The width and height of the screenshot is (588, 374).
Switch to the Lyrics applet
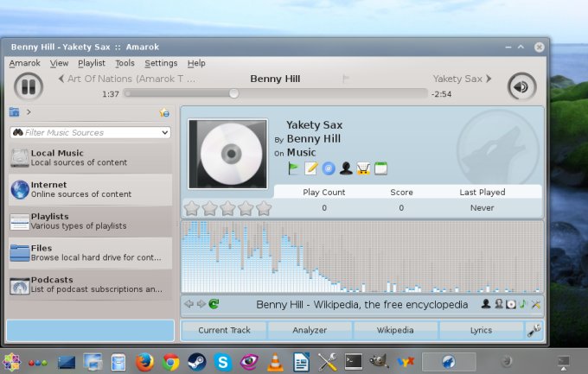click(x=481, y=330)
